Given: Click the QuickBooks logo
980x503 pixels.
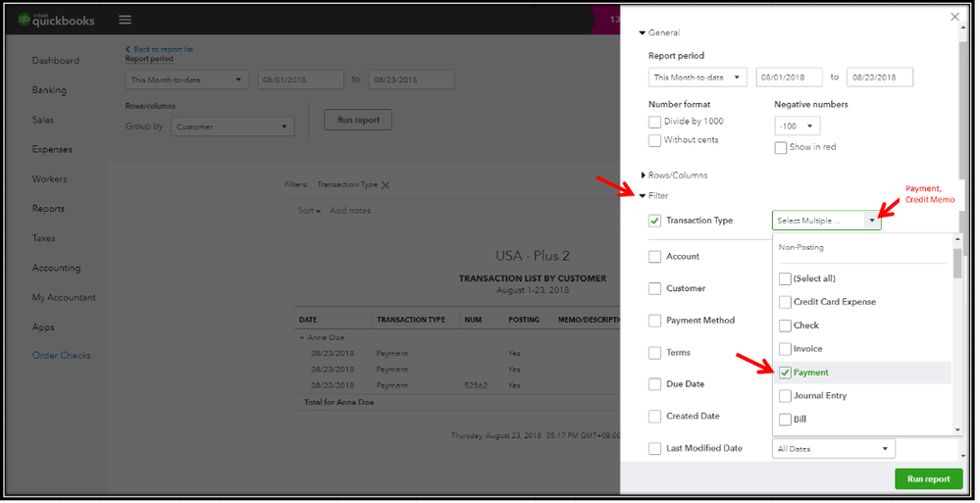Looking at the screenshot, I should tap(56, 20).
